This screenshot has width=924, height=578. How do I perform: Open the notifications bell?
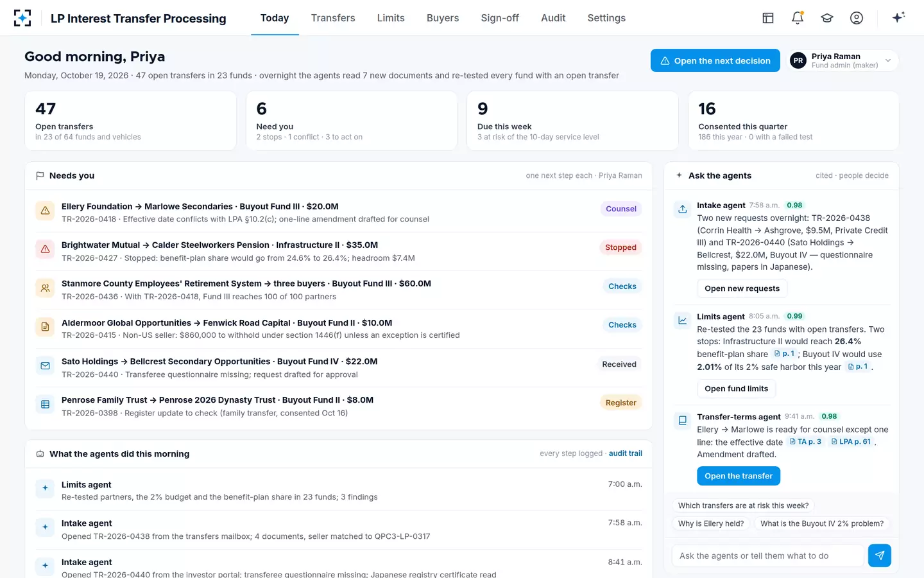[x=798, y=18]
